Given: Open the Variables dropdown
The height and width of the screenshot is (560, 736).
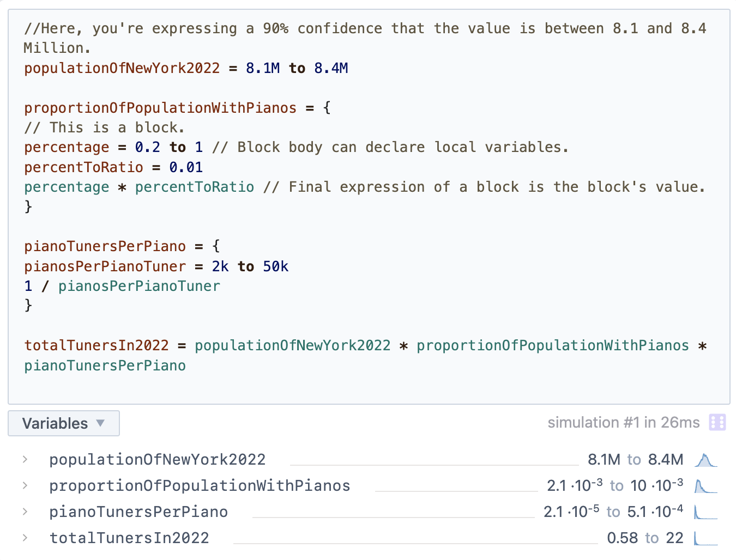Looking at the screenshot, I should [x=64, y=423].
